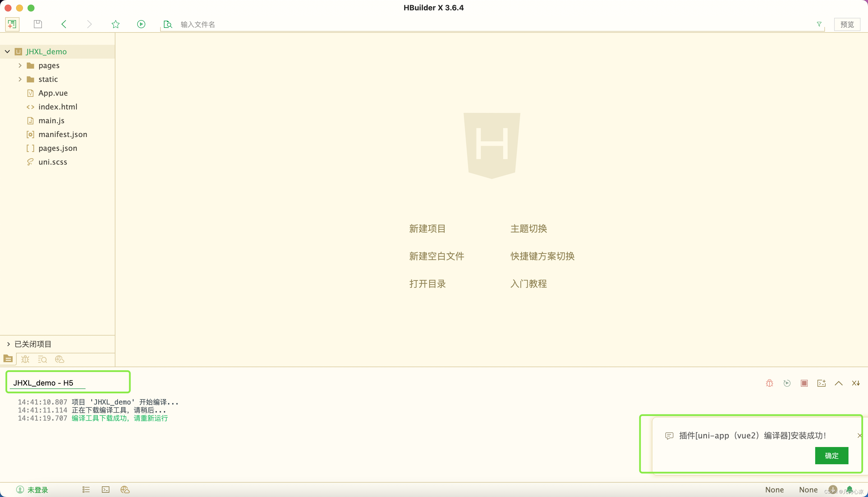Select the cloud icon in sidebar bottom
The width and height of the screenshot is (868, 497).
click(x=59, y=359)
